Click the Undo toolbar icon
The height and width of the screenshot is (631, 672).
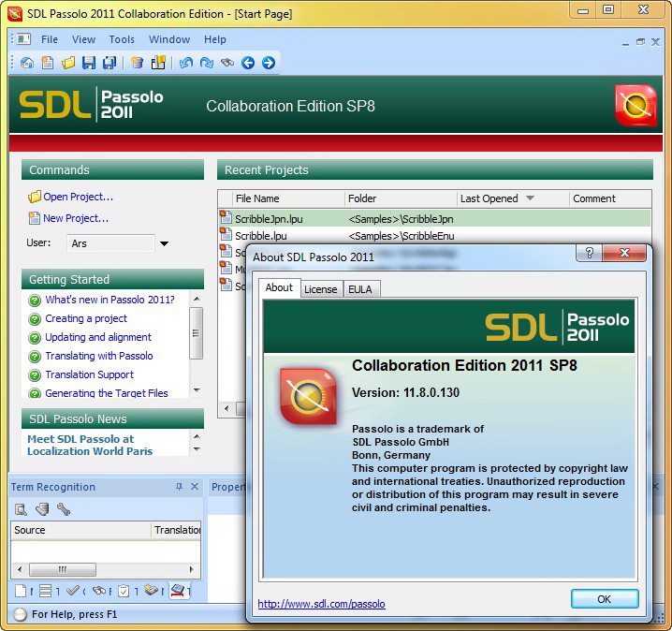click(185, 63)
